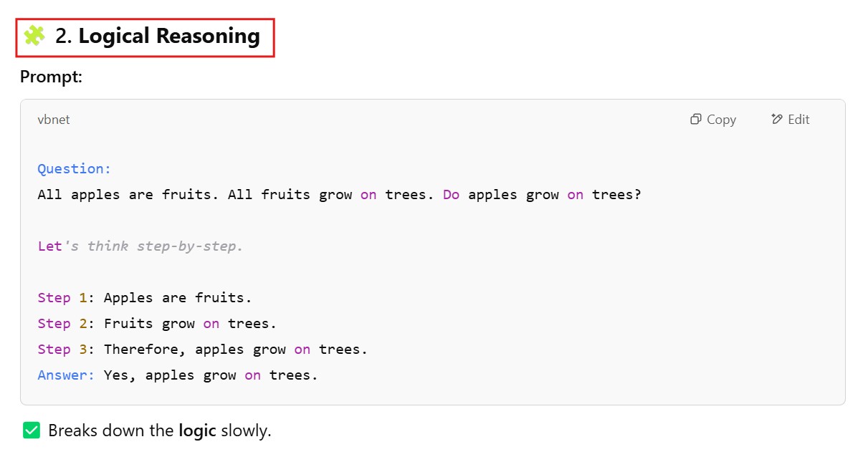The image size is (868, 462).
Task: Click the bold word logic below code block
Action: [x=197, y=431]
